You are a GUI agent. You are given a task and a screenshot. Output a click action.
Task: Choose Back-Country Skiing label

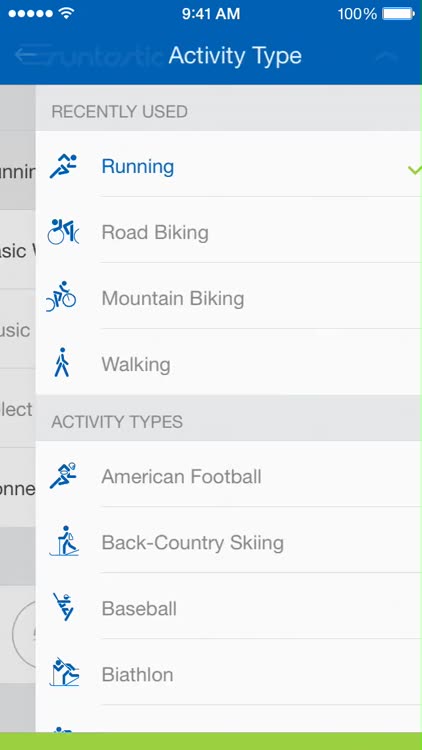point(193,543)
